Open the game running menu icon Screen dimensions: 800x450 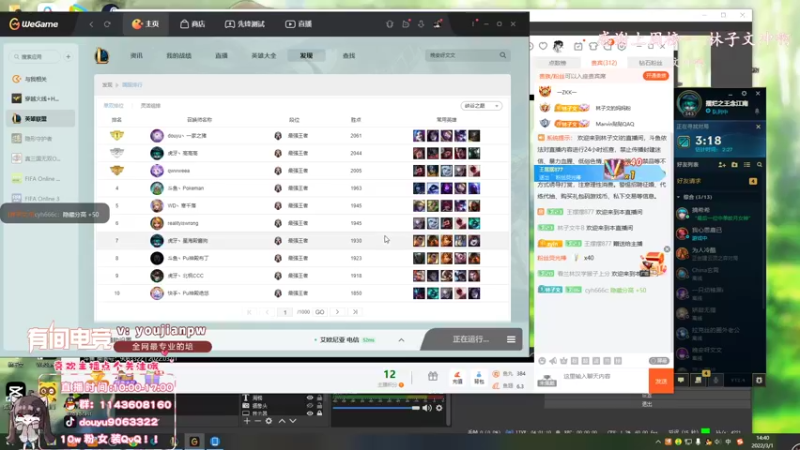pyautogui.click(x=511, y=339)
